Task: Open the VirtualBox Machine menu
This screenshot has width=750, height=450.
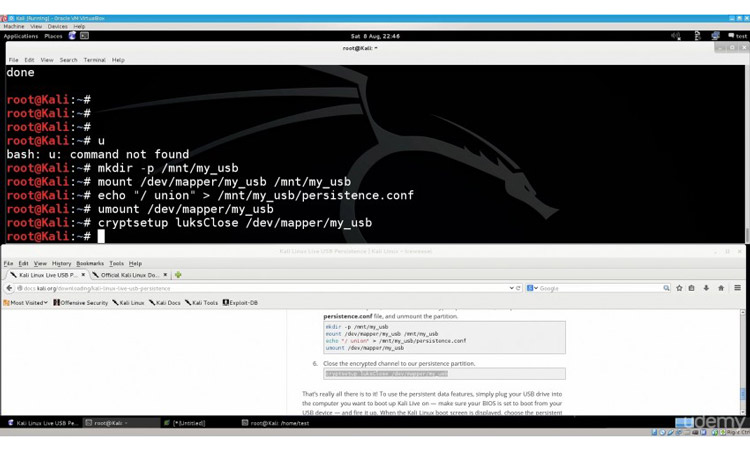Action: pyautogui.click(x=13, y=26)
